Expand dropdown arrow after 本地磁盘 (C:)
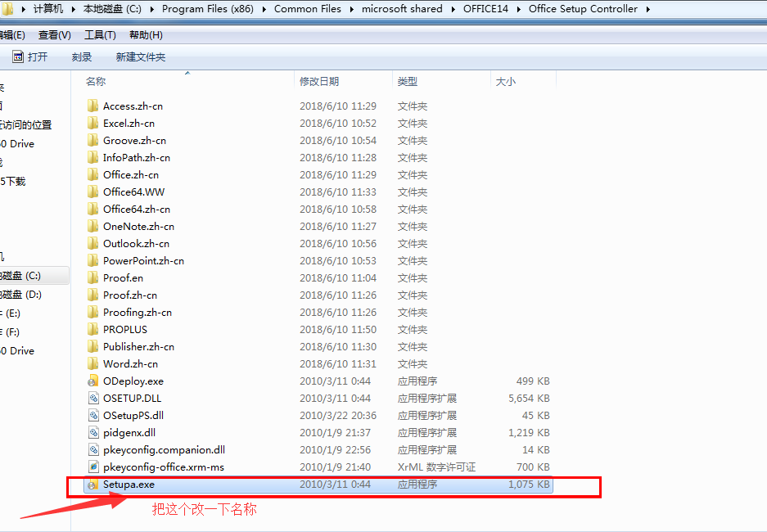 point(152,9)
